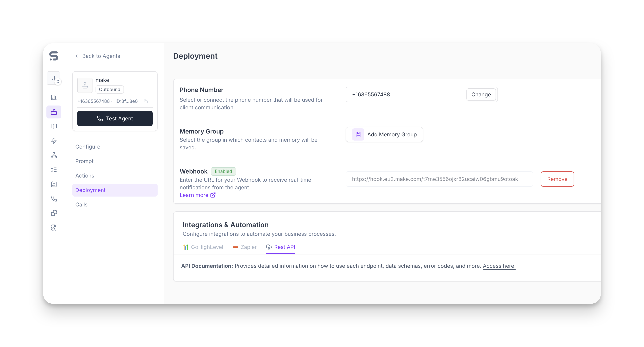Open the analytics bar chart sidebar icon
The width and height of the screenshot is (644, 347).
click(54, 97)
